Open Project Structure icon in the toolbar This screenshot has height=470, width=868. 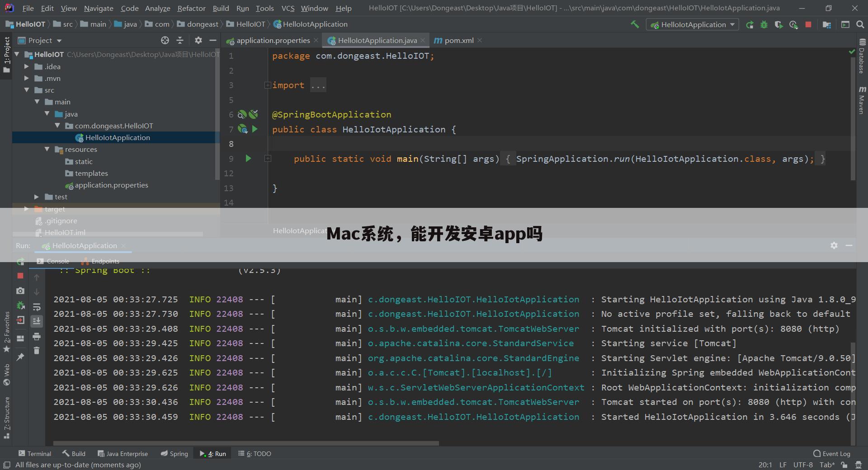coord(827,25)
